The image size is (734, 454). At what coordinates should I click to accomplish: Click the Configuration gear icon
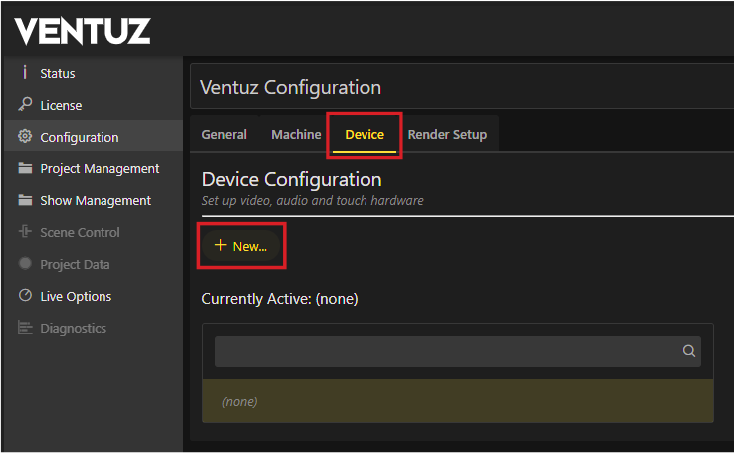pos(25,137)
